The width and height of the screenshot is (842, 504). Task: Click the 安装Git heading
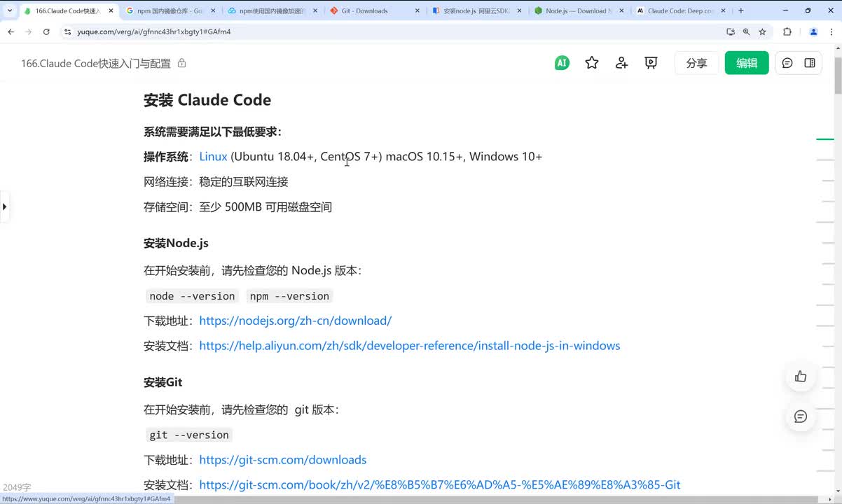163,382
